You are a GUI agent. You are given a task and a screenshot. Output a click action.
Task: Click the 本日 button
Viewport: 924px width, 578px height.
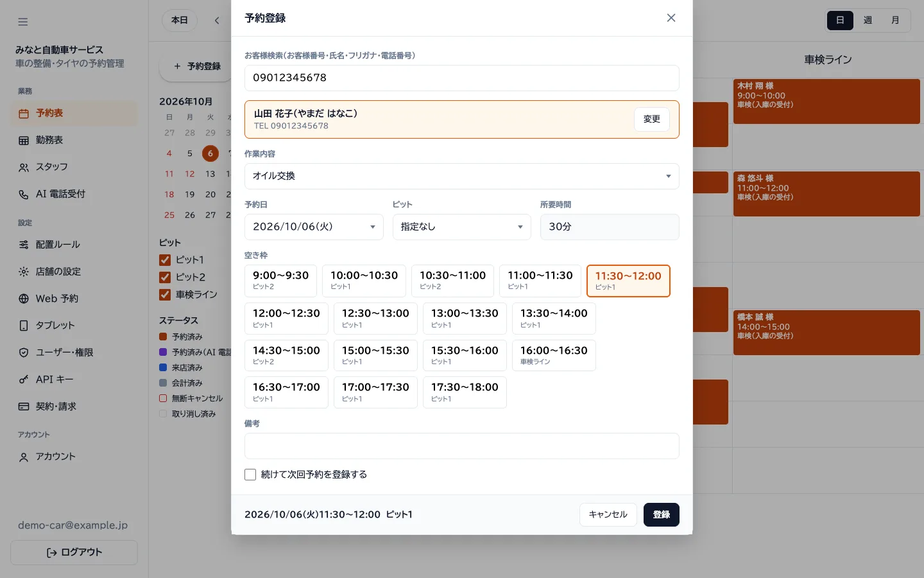pyautogui.click(x=180, y=21)
